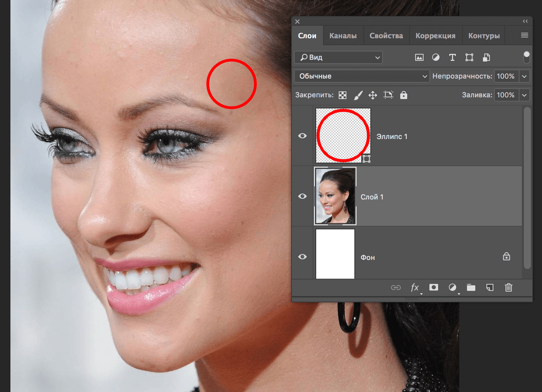Add a layer mask

(434, 287)
